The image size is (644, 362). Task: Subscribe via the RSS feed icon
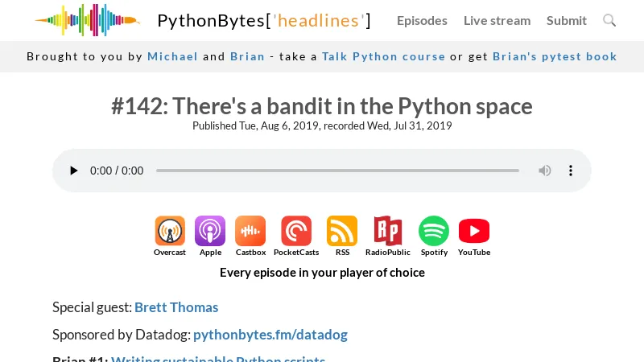tap(342, 232)
